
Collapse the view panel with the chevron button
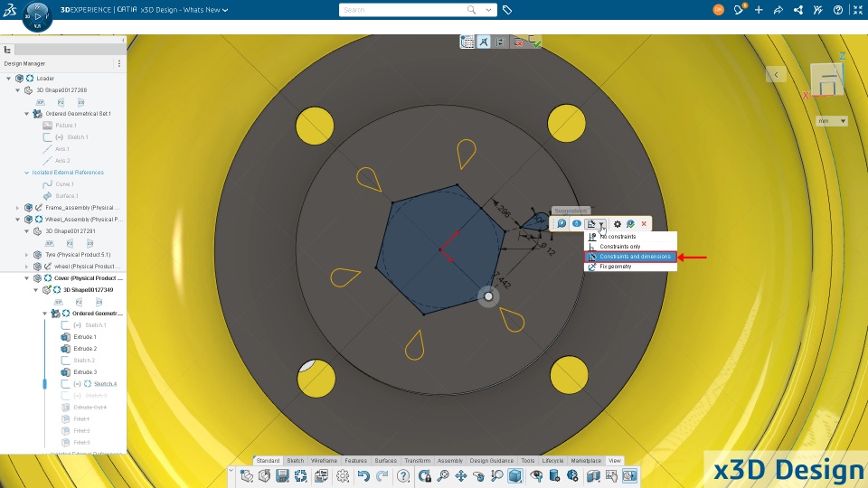(x=776, y=75)
